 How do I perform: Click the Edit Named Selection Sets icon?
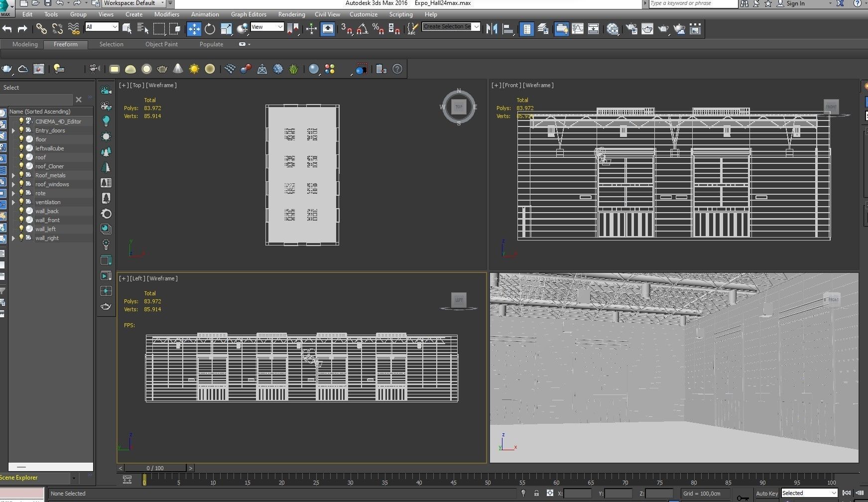coord(412,29)
